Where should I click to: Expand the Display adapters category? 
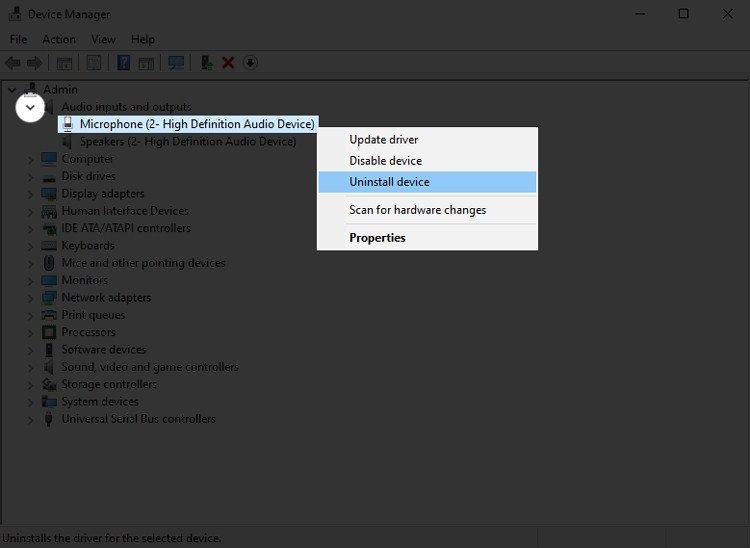pos(30,194)
